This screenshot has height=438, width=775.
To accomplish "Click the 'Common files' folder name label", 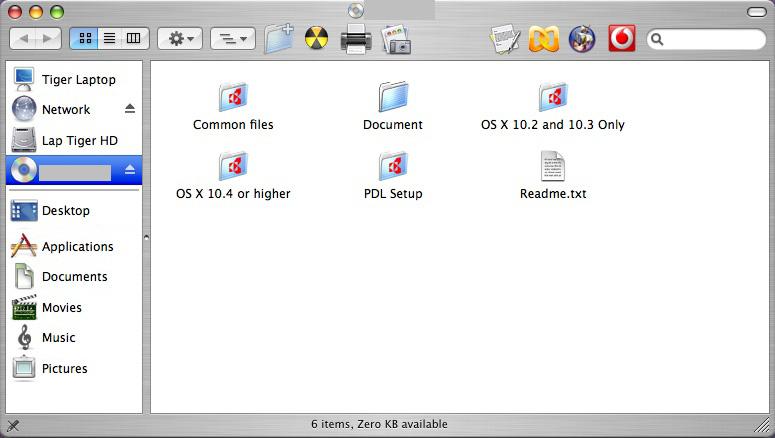I will point(233,125).
